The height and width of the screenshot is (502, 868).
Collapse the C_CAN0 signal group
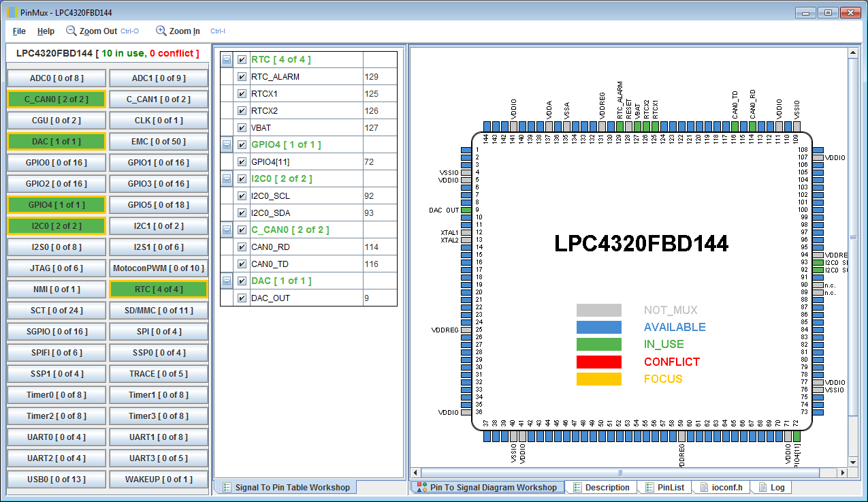tap(227, 230)
